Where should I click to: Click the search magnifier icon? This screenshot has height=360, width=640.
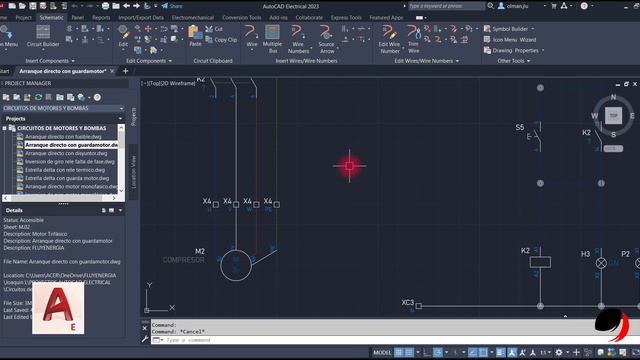[491, 6]
